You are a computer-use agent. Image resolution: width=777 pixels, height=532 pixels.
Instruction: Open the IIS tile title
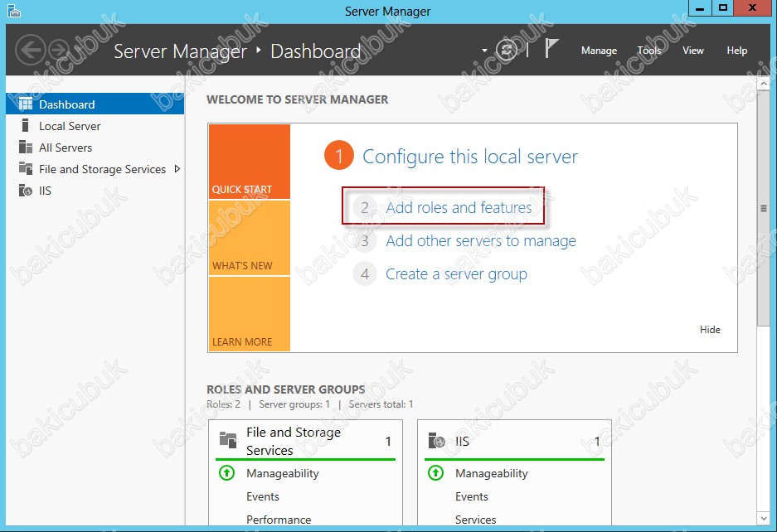pyautogui.click(x=462, y=441)
